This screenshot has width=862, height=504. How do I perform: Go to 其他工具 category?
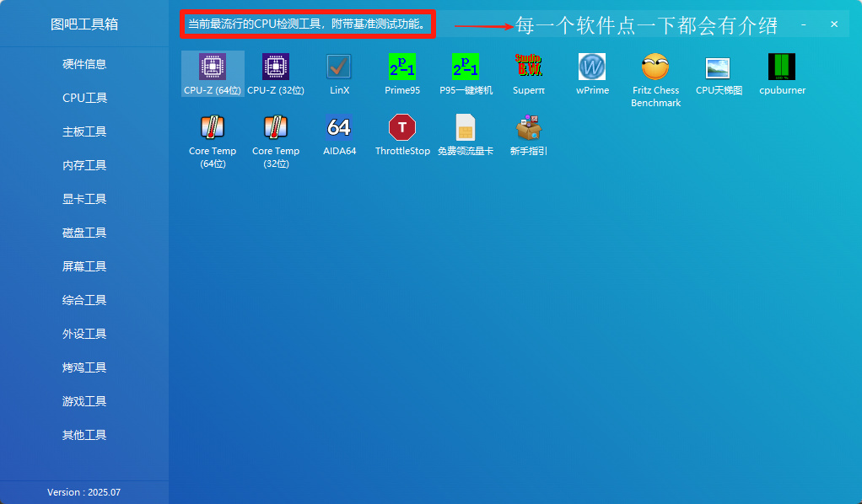(84, 435)
